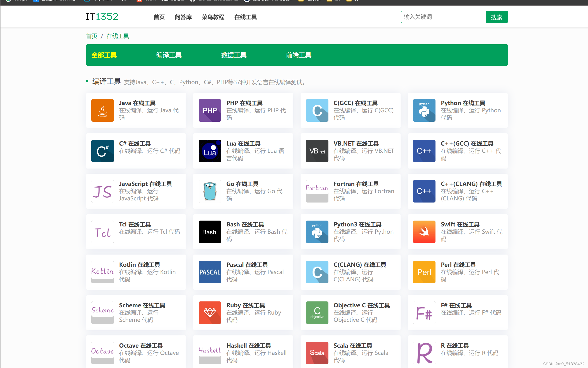Open the C# tool icon
Image resolution: width=588 pixels, height=368 pixels.
point(102,151)
